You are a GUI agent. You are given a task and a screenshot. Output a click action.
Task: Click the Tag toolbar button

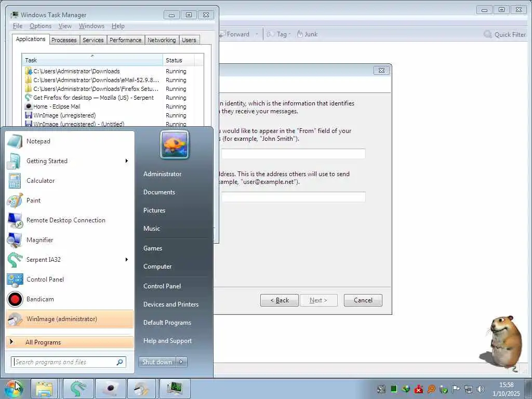tap(278, 34)
